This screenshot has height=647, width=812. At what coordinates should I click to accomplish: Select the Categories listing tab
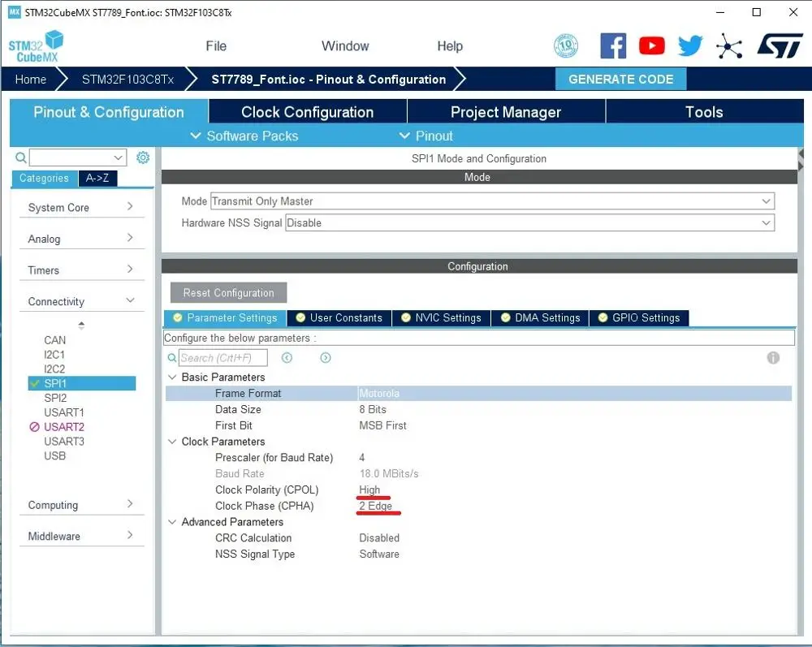[45, 178]
